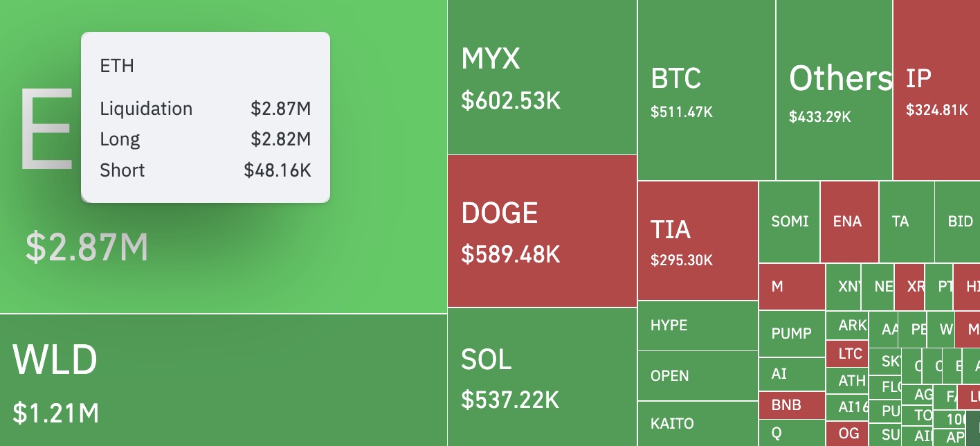Select the SOL $537.22K tile
Screen dimensions: 980x446
pos(541,377)
